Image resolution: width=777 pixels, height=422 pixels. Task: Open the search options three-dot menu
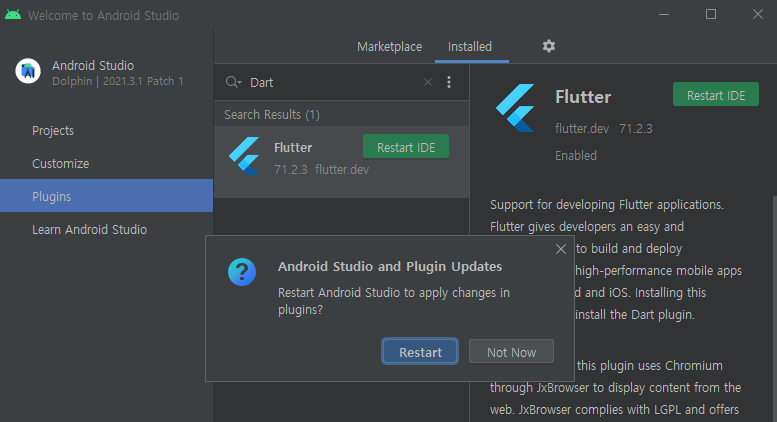click(x=449, y=82)
